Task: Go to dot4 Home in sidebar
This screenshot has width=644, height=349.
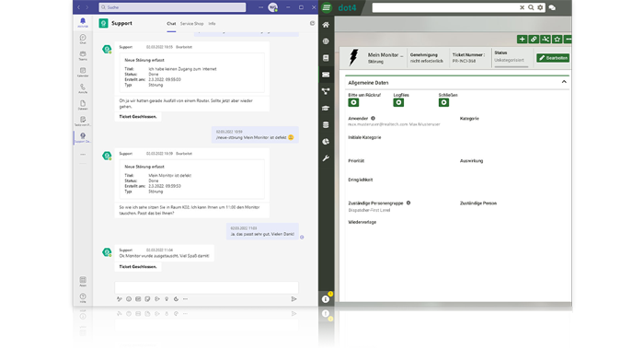Action: [x=326, y=25]
